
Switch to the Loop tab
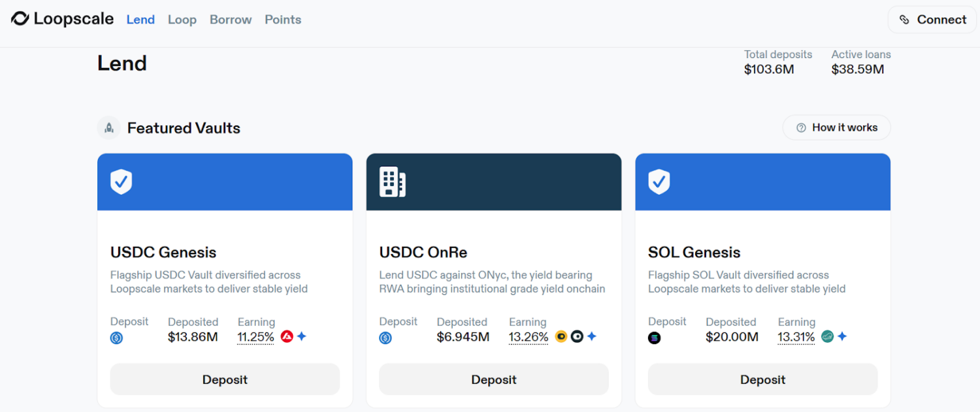coord(182,20)
